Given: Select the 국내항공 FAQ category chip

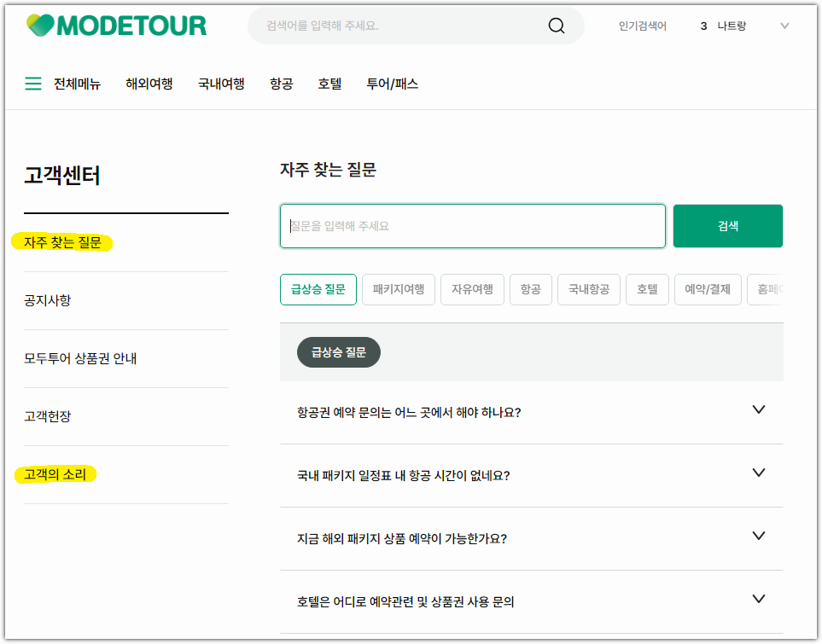Looking at the screenshot, I should click(588, 289).
